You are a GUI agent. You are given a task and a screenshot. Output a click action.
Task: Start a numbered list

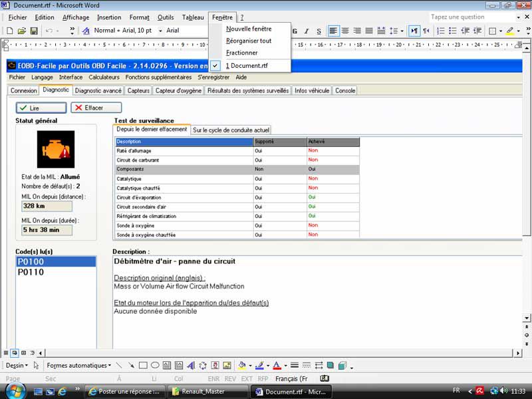point(441,31)
